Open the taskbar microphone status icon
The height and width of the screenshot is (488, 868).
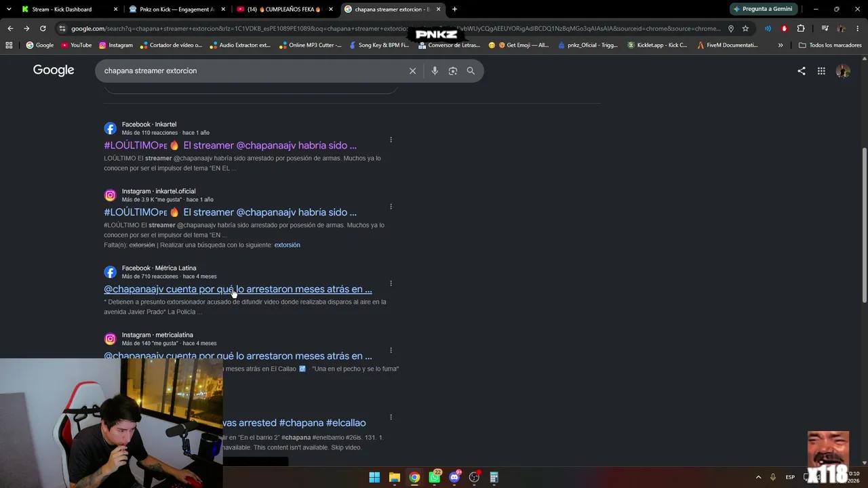click(x=772, y=477)
